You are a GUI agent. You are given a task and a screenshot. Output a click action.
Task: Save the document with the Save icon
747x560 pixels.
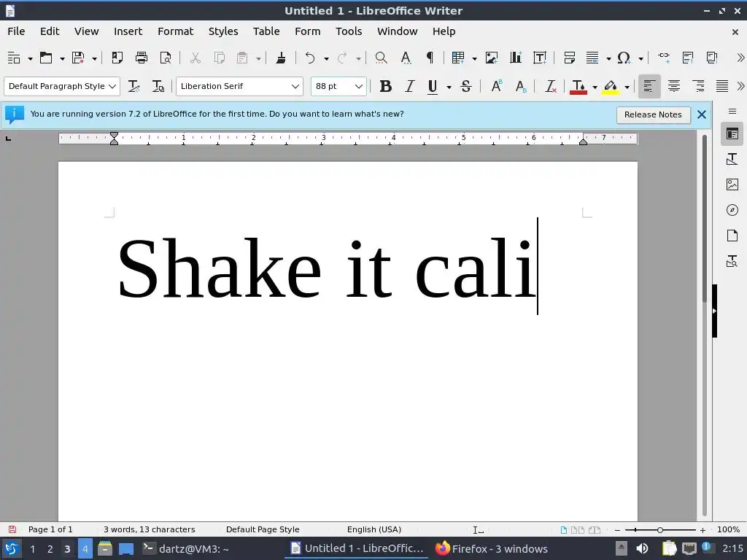[78, 58]
